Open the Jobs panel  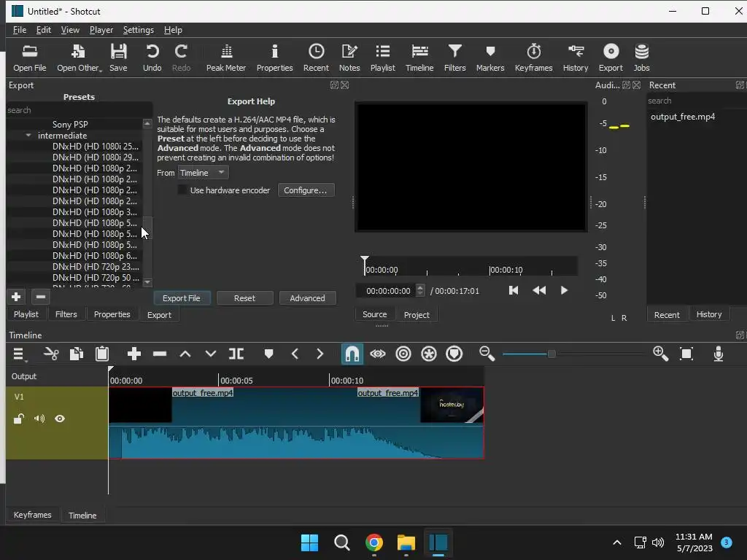point(641,57)
